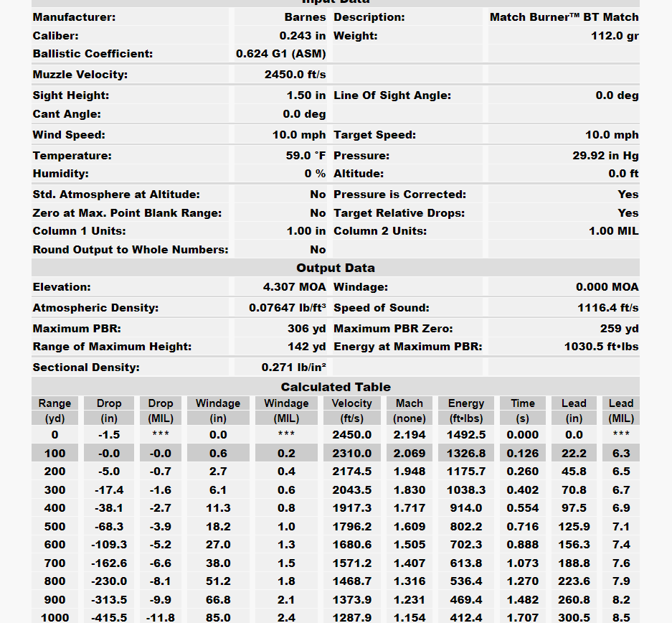The height and width of the screenshot is (623, 672).
Task: Click the 'Wind Speed:' label
Action: [69, 135]
